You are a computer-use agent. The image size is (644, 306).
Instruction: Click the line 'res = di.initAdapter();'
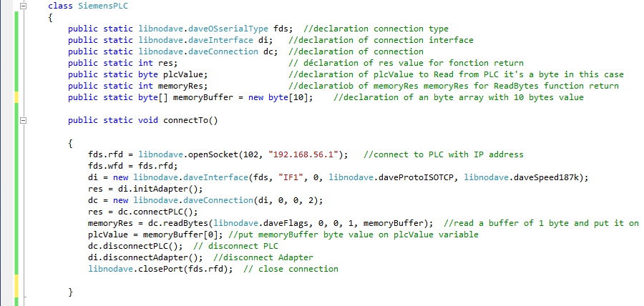(x=145, y=189)
